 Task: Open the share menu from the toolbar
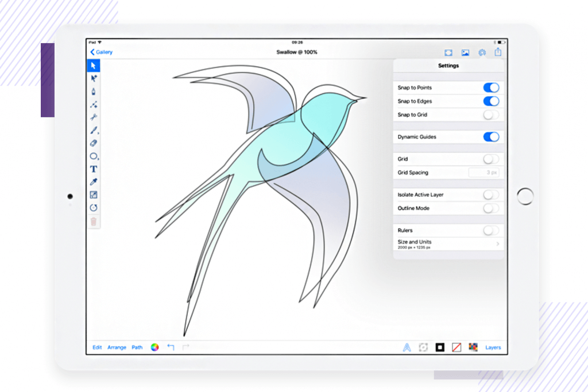tap(498, 52)
